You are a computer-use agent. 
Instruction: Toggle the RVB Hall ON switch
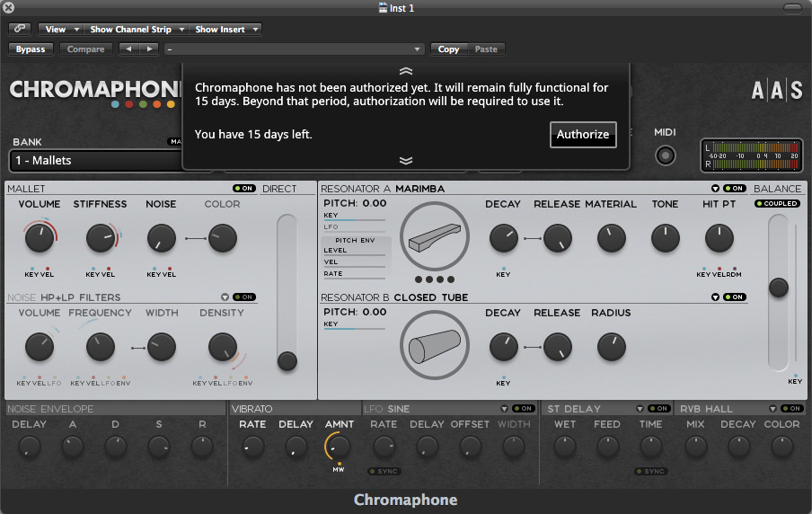pos(792,408)
